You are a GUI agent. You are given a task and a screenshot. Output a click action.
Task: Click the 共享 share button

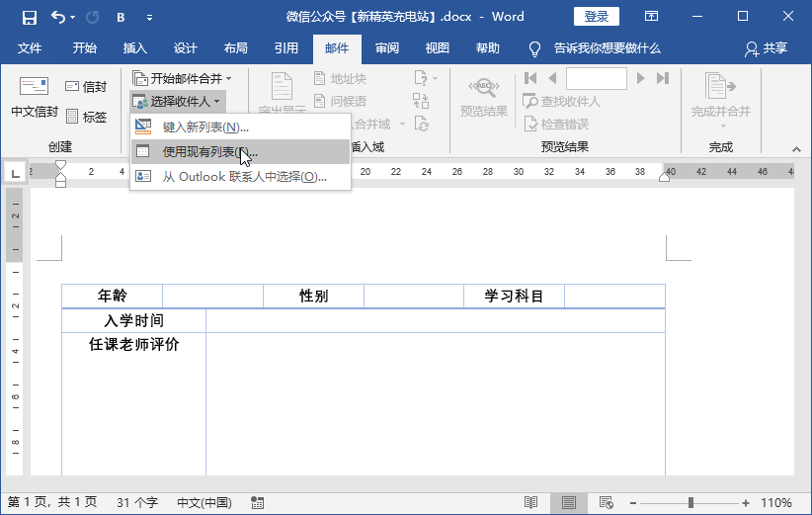766,48
